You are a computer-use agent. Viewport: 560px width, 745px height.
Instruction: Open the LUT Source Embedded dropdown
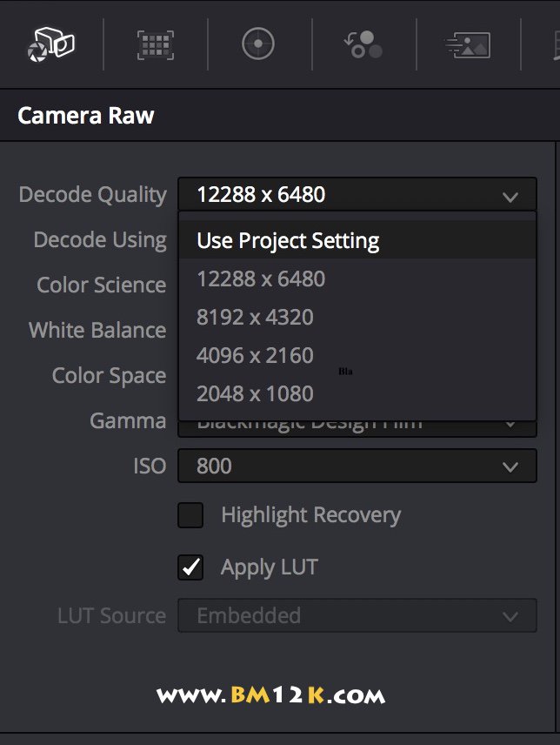coord(357,616)
